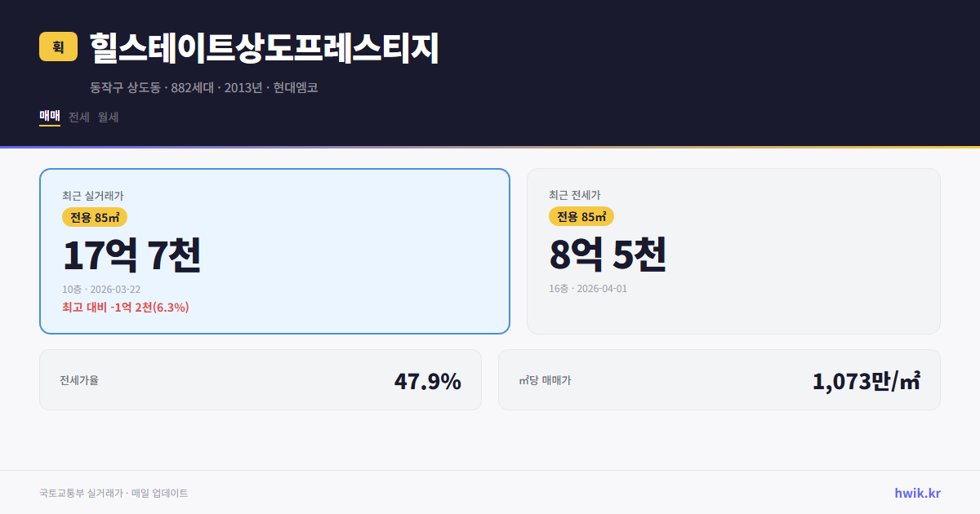Select the 17억 7천 sale price

[132, 255]
